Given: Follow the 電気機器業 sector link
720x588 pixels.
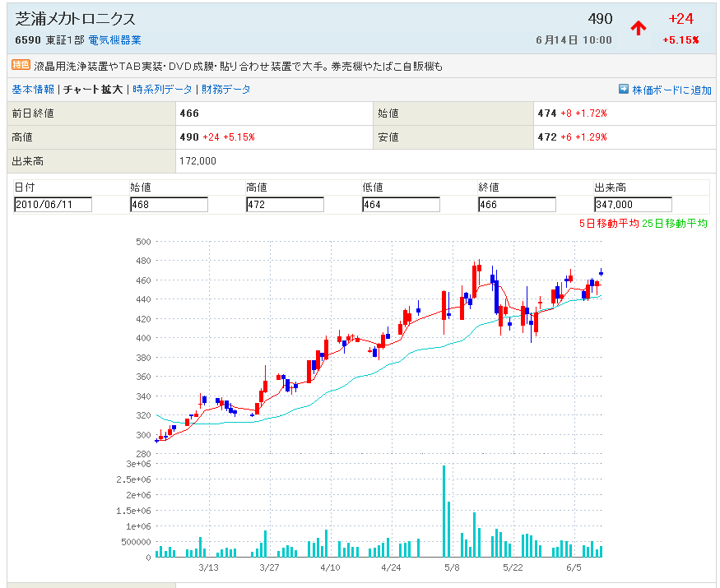Looking at the screenshot, I should pos(114,40).
